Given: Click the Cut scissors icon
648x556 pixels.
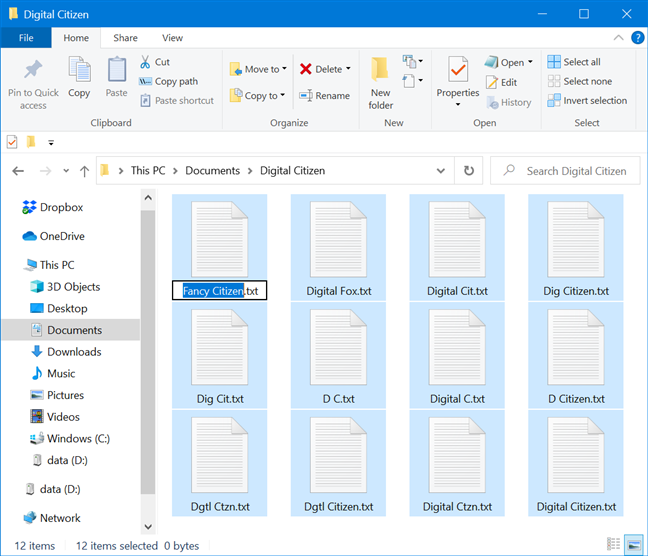Looking at the screenshot, I should pyautogui.click(x=145, y=62).
